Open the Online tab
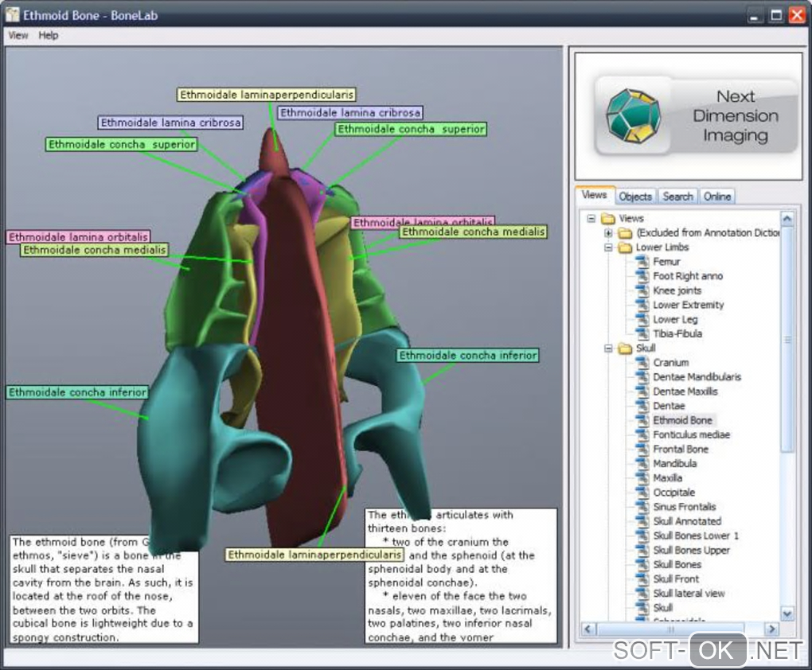This screenshot has width=812, height=670. pos(716,197)
